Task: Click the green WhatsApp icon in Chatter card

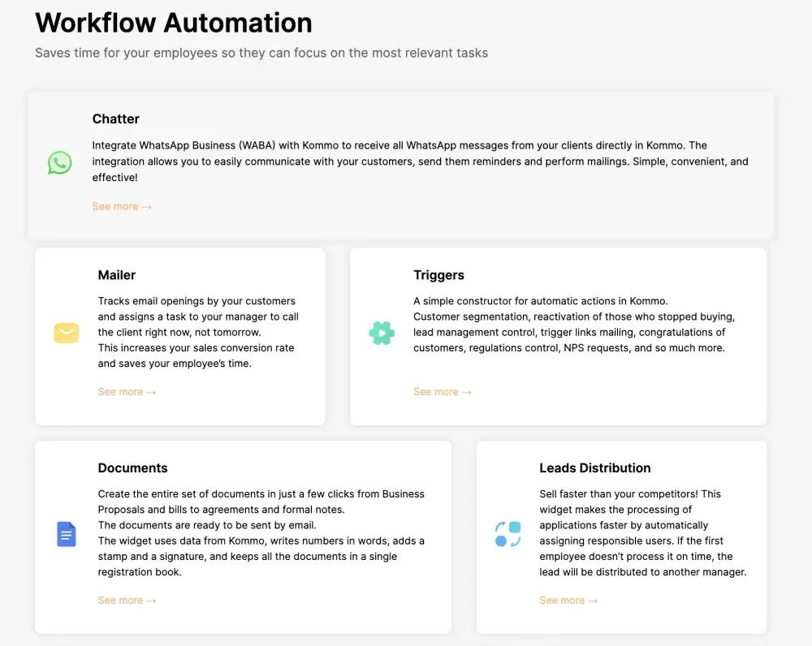Action: [x=60, y=163]
